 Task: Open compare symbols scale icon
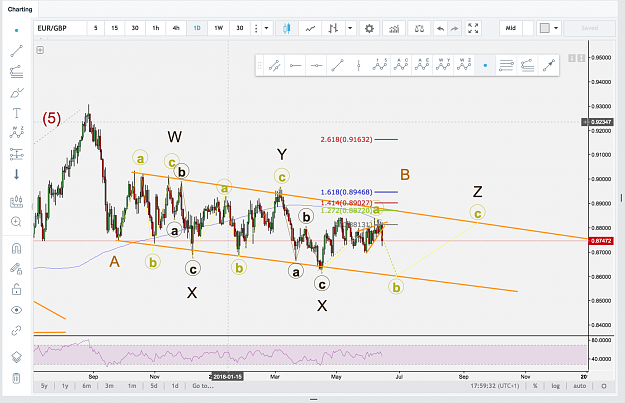pyautogui.click(x=419, y=28)
